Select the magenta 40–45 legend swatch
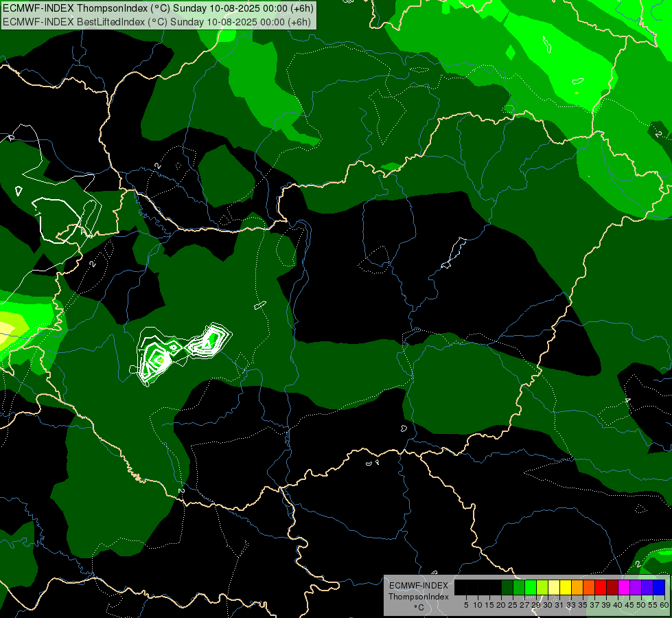 click(x=624, y=587)
